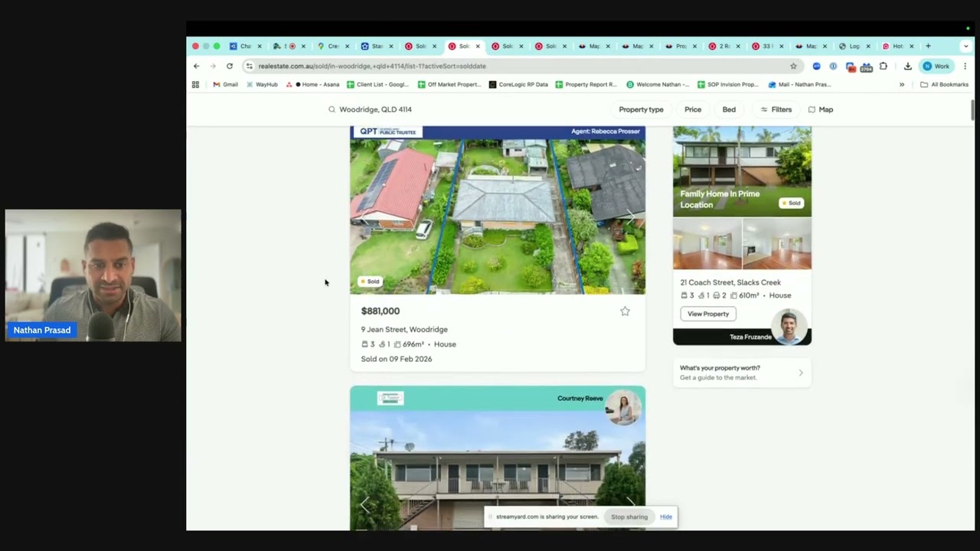Open a new tab with plus button

tap(929, 46)
